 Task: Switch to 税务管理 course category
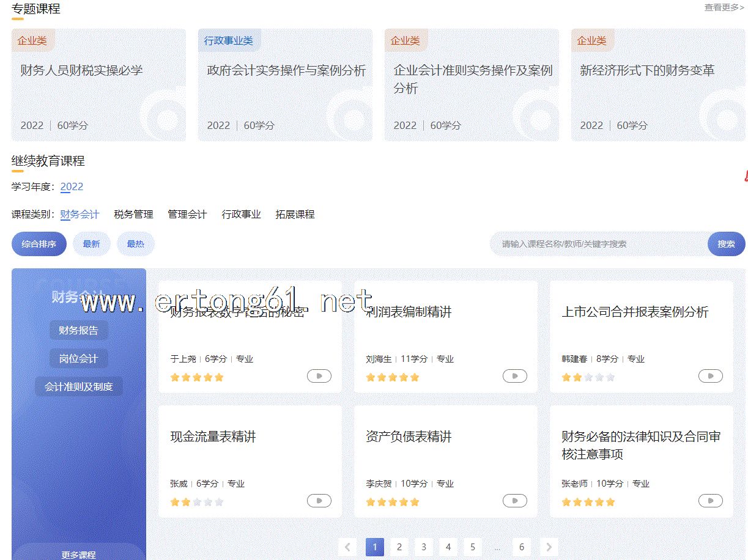tap(133, 215)
